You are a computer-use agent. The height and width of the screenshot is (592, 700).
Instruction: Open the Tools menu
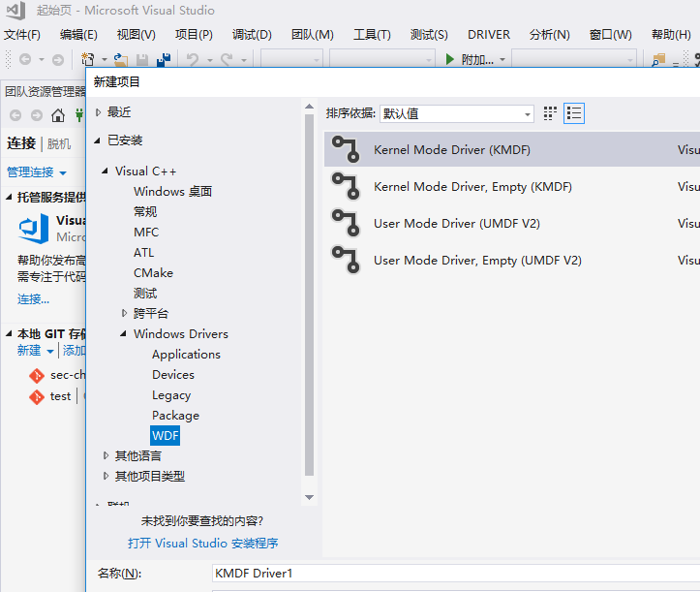[x=372, y=35]
